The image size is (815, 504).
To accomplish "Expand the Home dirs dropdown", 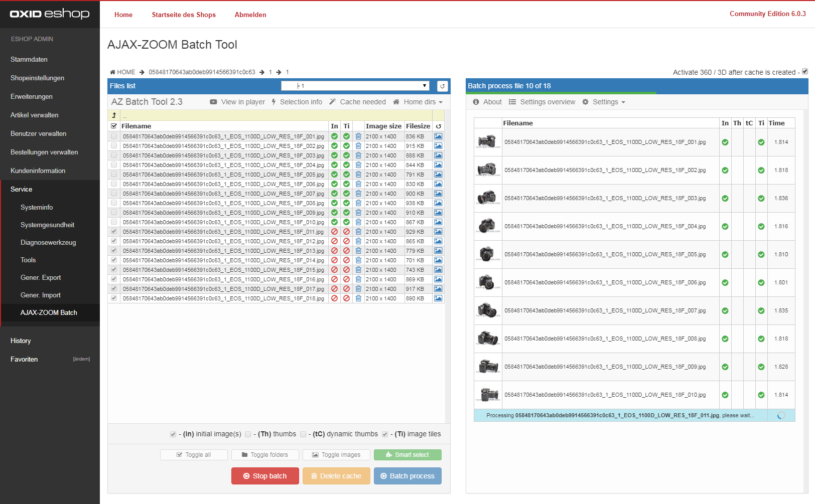I will (x=418, y=102).
